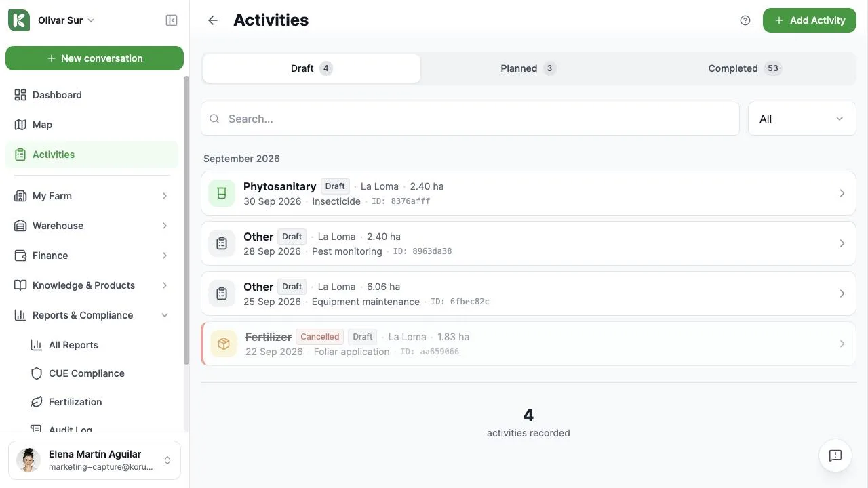Click the Fertilizer activity box icon

224,344
